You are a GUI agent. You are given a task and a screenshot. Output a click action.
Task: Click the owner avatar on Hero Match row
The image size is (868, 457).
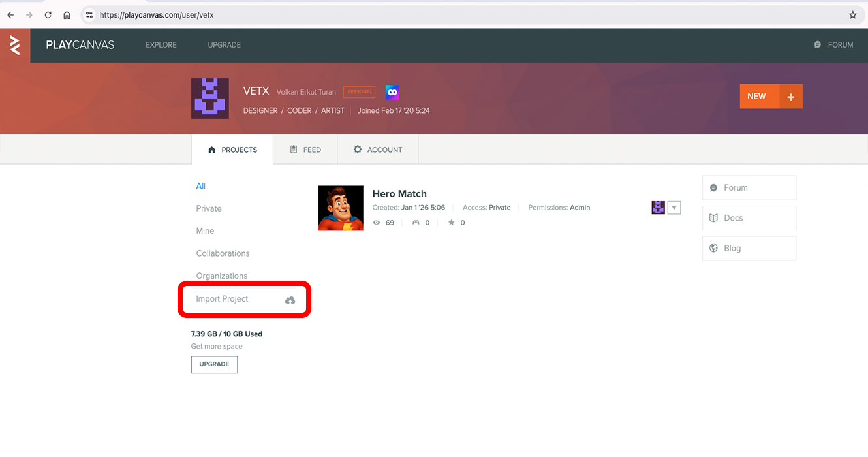tap(658, 208)
